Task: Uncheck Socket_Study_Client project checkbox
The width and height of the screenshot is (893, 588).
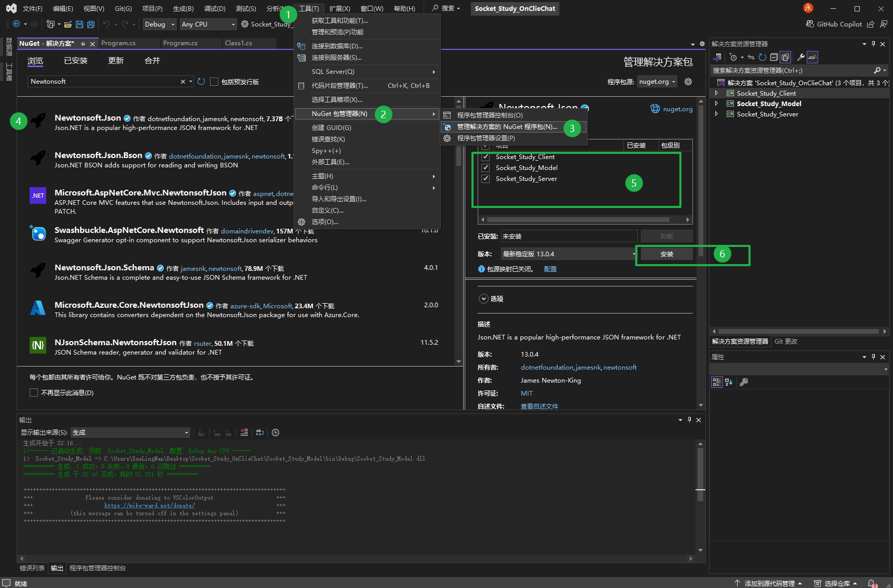Action: pyautogui.click(x=485, y=156)
